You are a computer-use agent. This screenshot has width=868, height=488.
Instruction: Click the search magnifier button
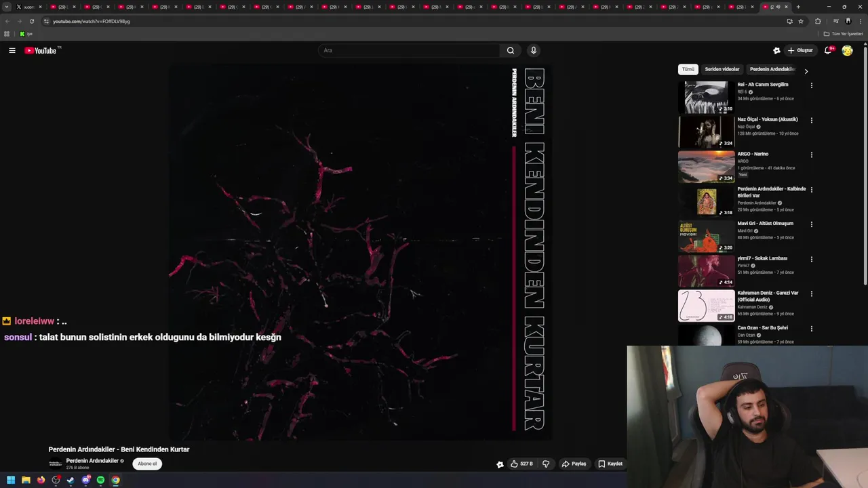pos(511,50)
